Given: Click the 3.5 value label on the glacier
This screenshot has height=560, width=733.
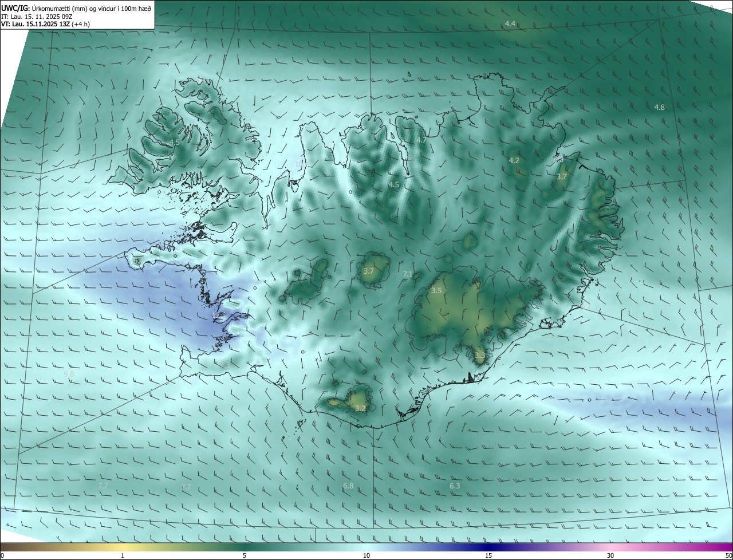Looking at the screenshot, I should [436, 290].
